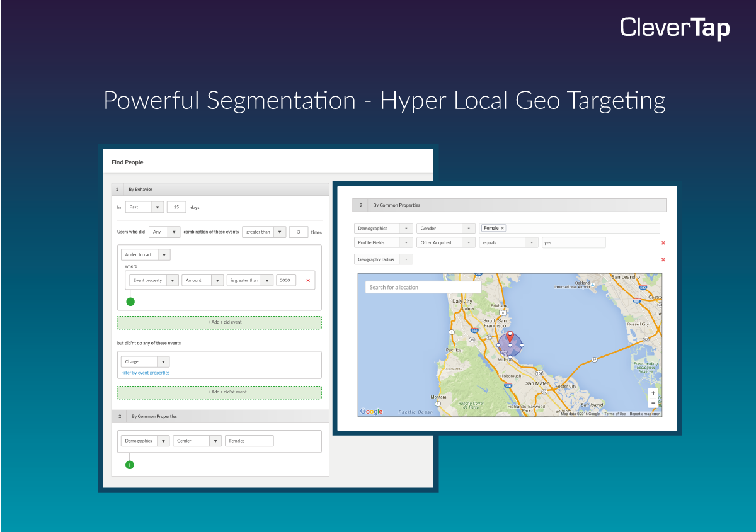Click the left handle of the radius circle
756x532 pixels.
[499, 345]
